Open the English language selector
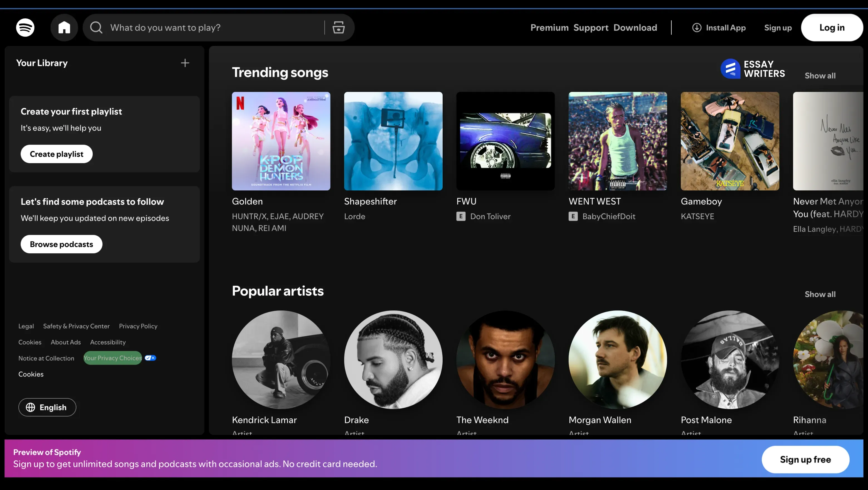Screen dimensions: 868x490 [47, 407]
